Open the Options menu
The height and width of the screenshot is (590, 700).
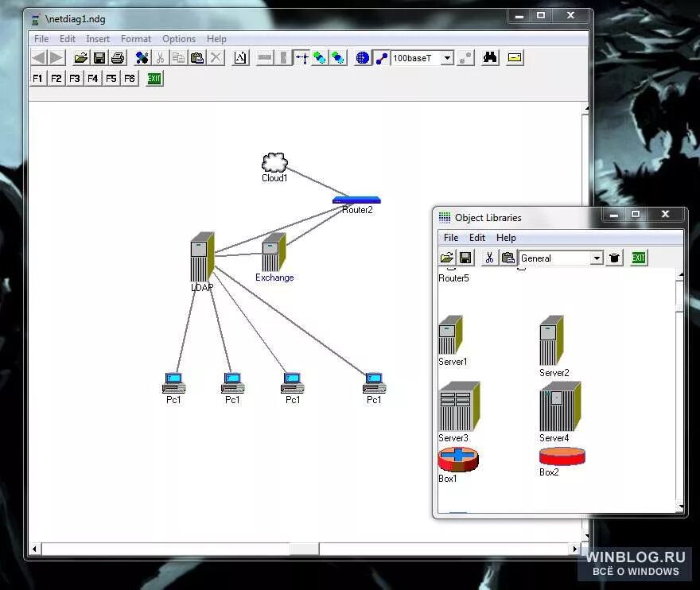tap(178, 39)
